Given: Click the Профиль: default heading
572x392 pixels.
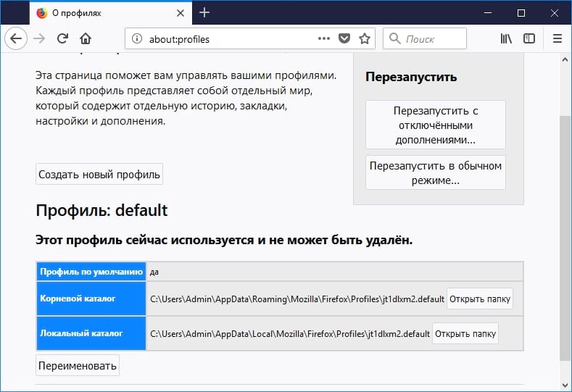Looking at the screenshot, I should [x=101, y=210].
